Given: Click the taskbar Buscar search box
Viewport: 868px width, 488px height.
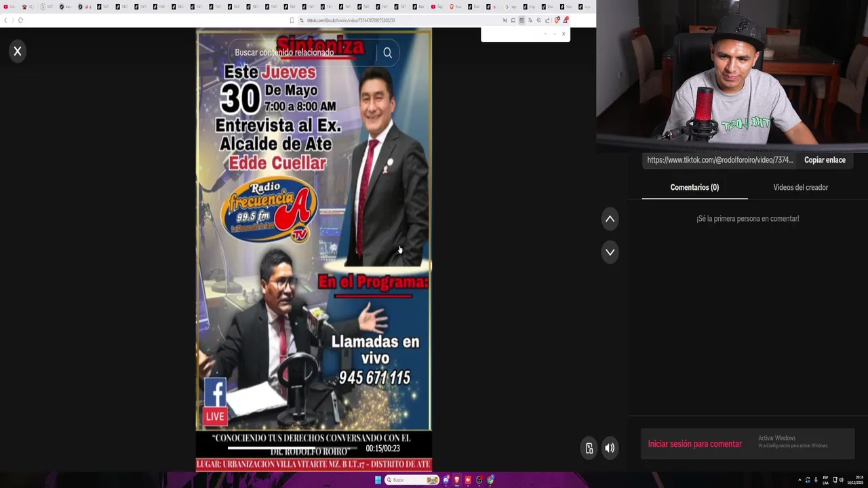Looking at the screenshot, I should tap(412, 480).
